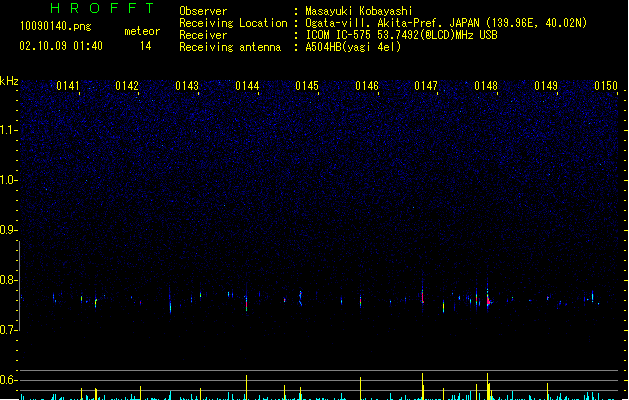
Task: Click the 1.0 kHz axis label
Action: (8, 180)
